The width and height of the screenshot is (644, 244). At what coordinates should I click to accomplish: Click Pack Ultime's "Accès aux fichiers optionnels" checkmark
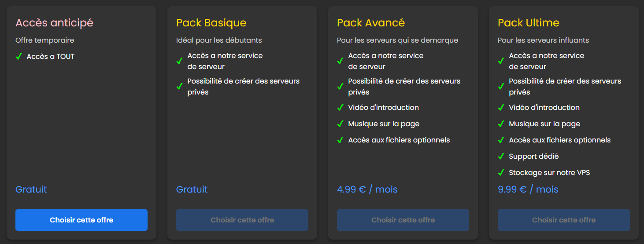point(501,140)
